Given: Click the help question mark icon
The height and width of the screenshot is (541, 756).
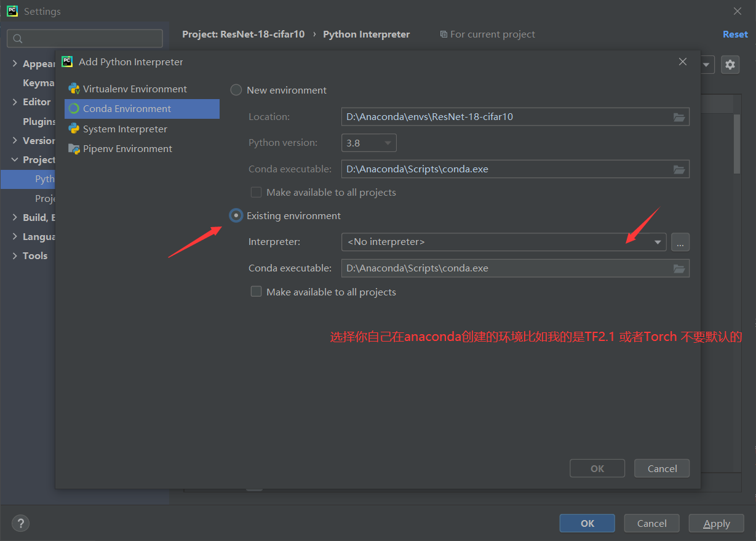Looking at the screenshot, I should [20, 523].
